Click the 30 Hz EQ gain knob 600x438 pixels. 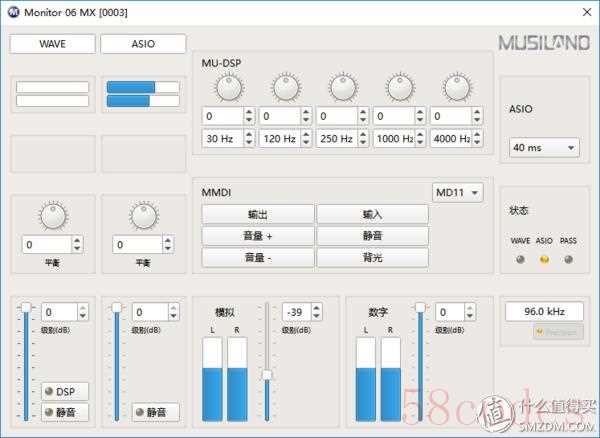pos(229,88)
